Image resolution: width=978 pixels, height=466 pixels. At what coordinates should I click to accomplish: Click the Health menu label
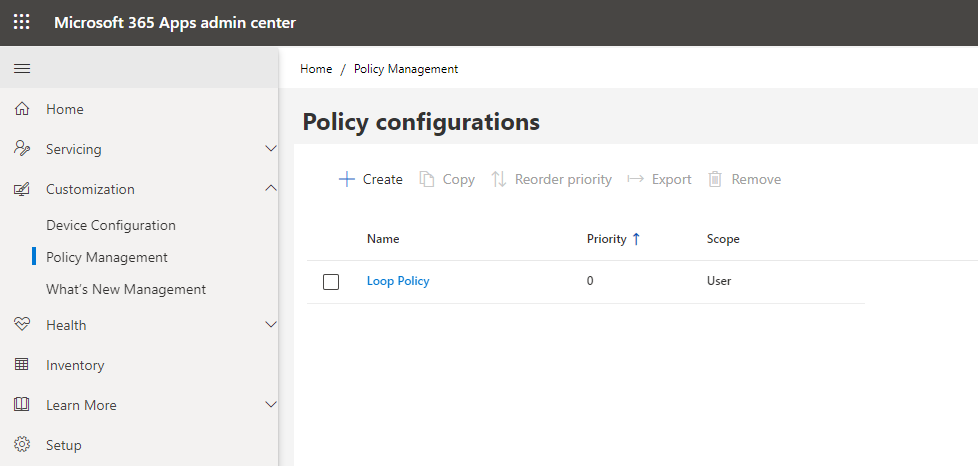click(x=66, y=325)
